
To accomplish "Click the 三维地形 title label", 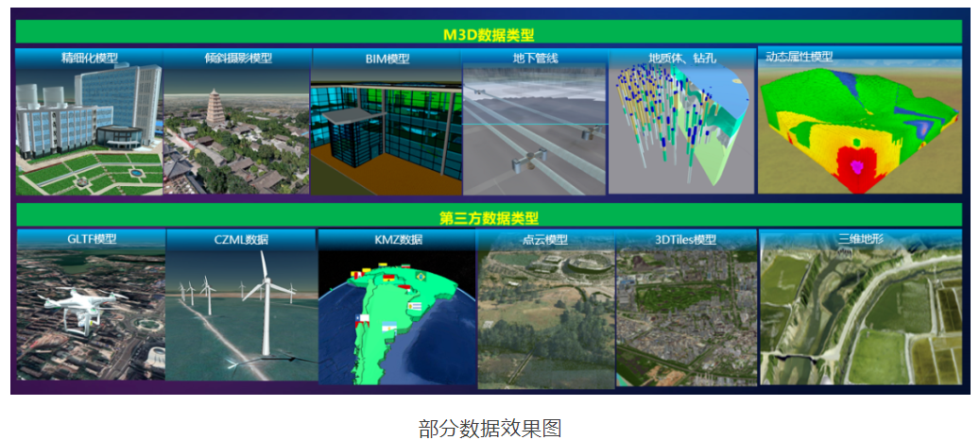I will click(x=860, y=239).
